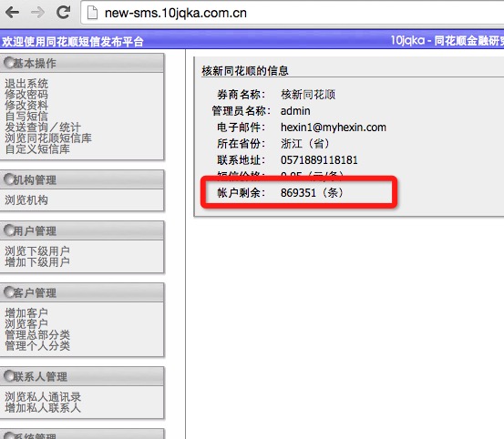Click the 欢迎使用同花顺短信发布平台 banner title
The width and height of the screenshot is (504, 439).
73,41
